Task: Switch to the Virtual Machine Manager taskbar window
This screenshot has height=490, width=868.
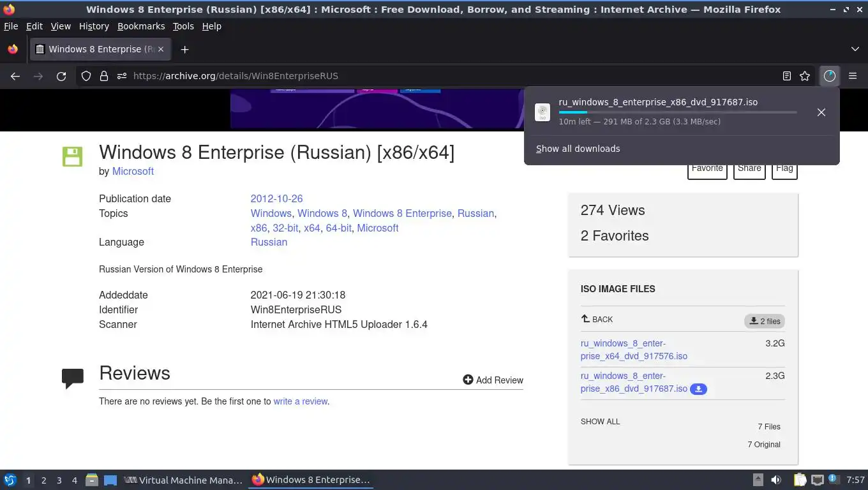Action: (x=183, y=480)
